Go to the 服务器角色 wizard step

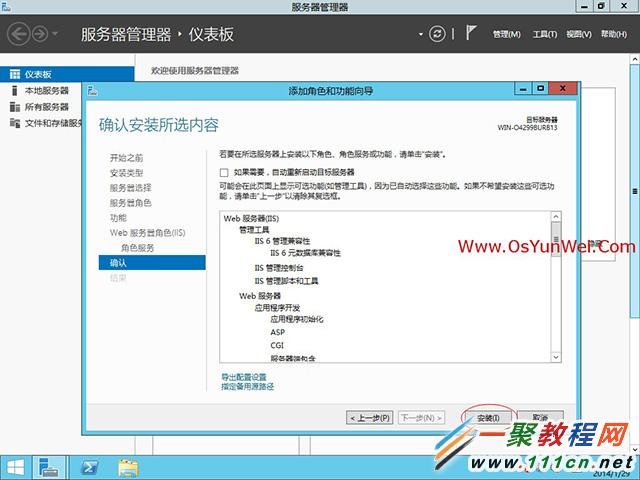coord(131,203)
